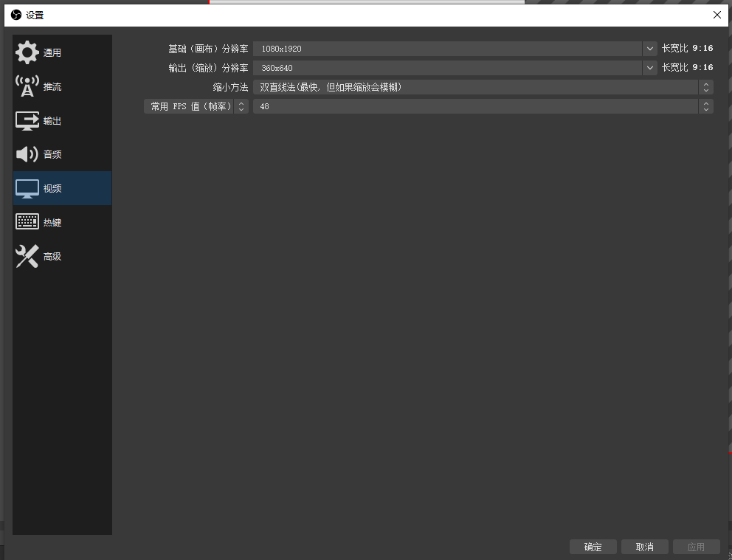Select the 音频 speaker icon
Viewport: 732px width, 560px height.
coord(27,154)
